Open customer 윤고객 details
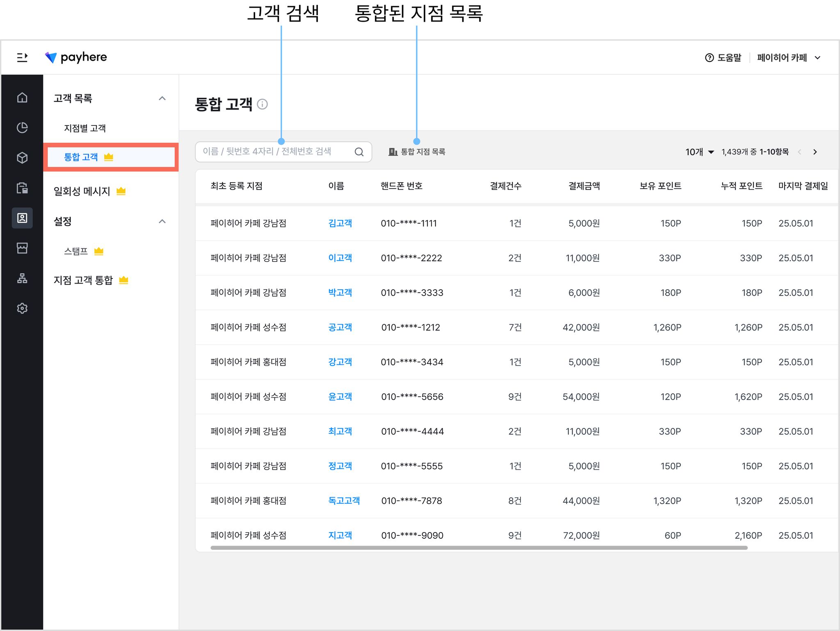The image size is (840, 631). click(340, 397)
